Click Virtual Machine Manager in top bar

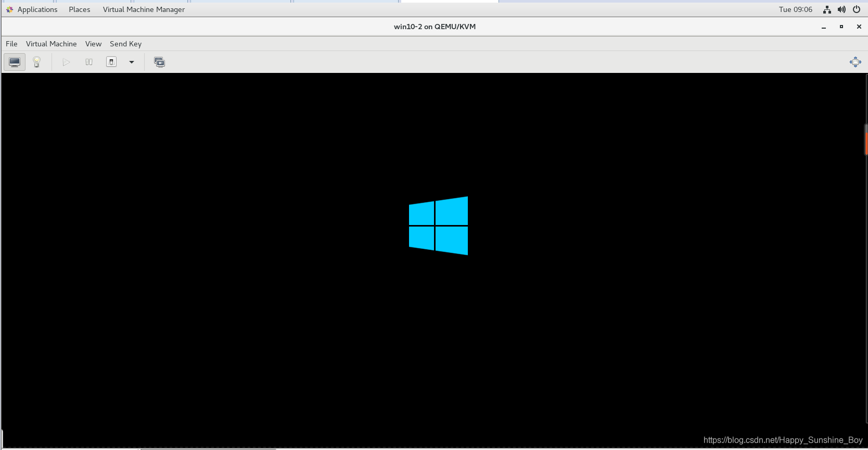(x=144, y=9)
